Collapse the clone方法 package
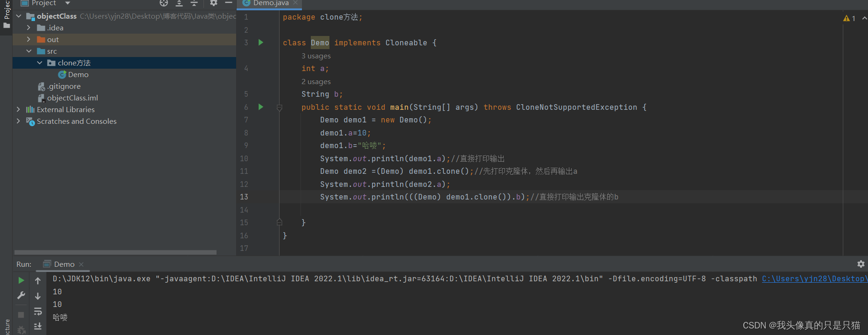This screenshot has width=868, height=335. 40,63
